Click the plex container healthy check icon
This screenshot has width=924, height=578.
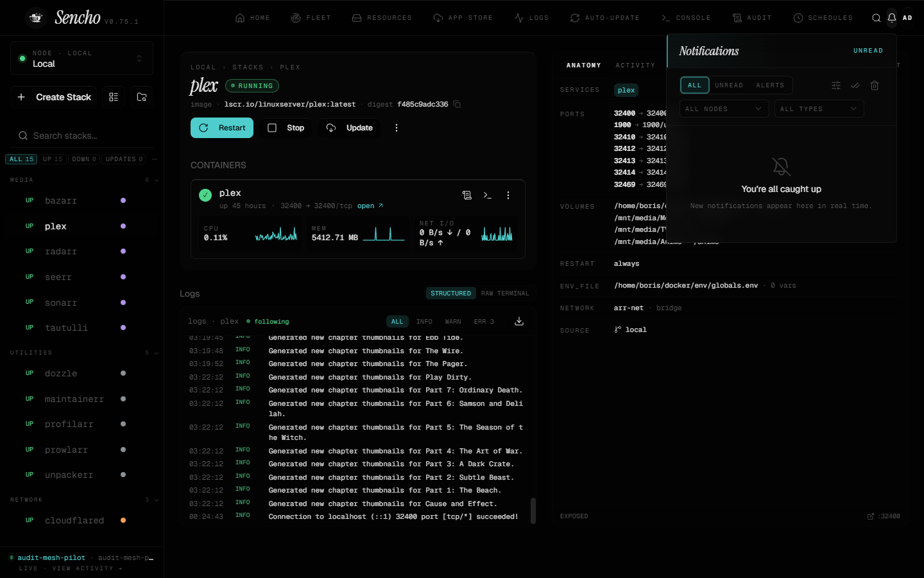(205, 195)
